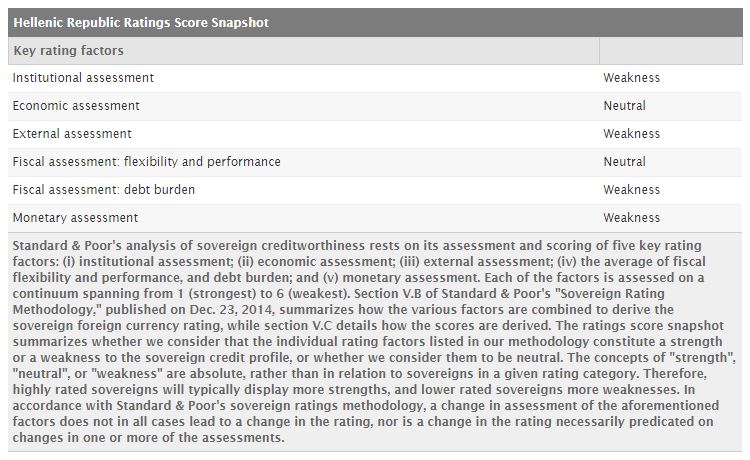
Task: Click Weakness value for Institutional assessment
Action: pos(632,78)
